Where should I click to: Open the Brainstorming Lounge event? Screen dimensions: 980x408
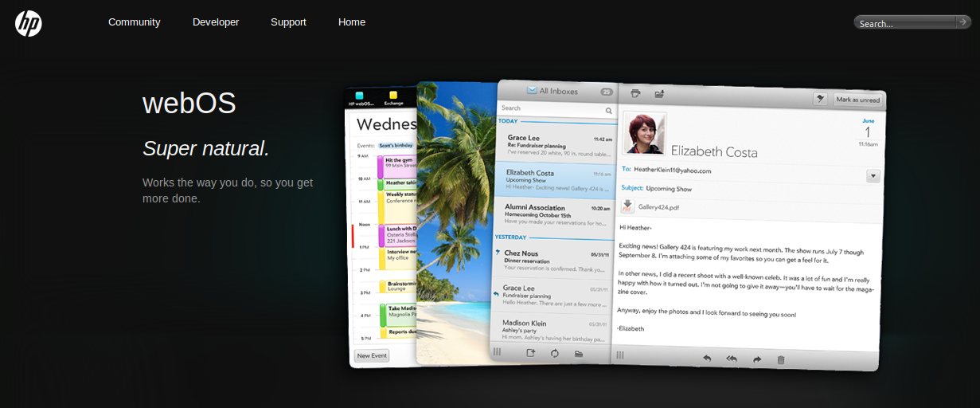coord(397,286)
